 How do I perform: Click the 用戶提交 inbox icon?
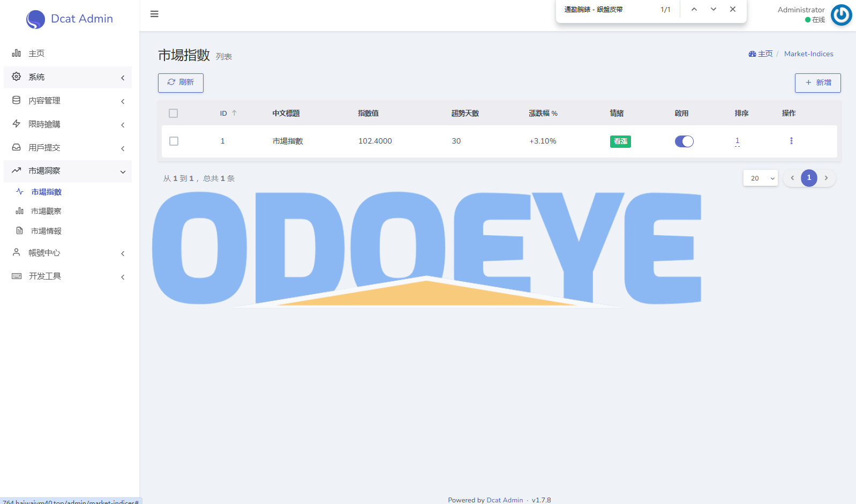(17, 147)
